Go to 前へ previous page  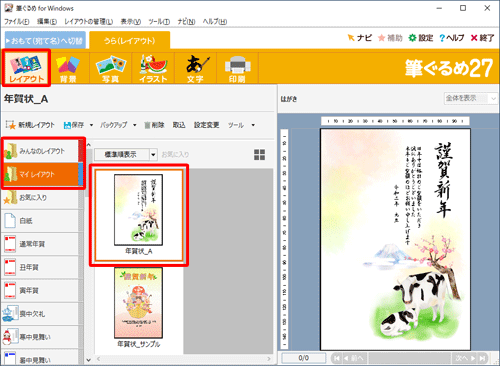click(x=354, y=358)
